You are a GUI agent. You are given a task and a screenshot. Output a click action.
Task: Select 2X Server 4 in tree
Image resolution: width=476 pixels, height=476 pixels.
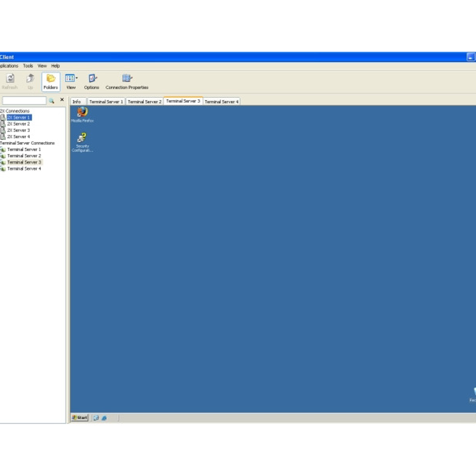[x=18, y=136]
